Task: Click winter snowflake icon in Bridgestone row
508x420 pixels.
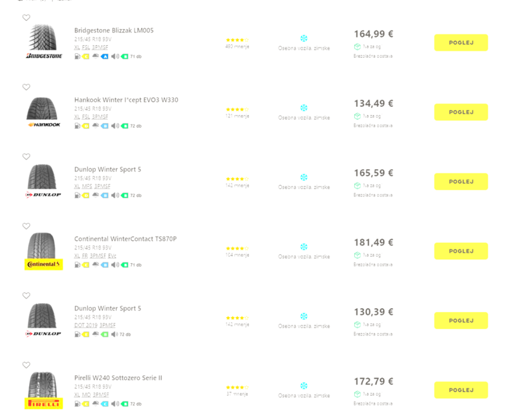Action: pyautogui.click(x=304, y=39)
